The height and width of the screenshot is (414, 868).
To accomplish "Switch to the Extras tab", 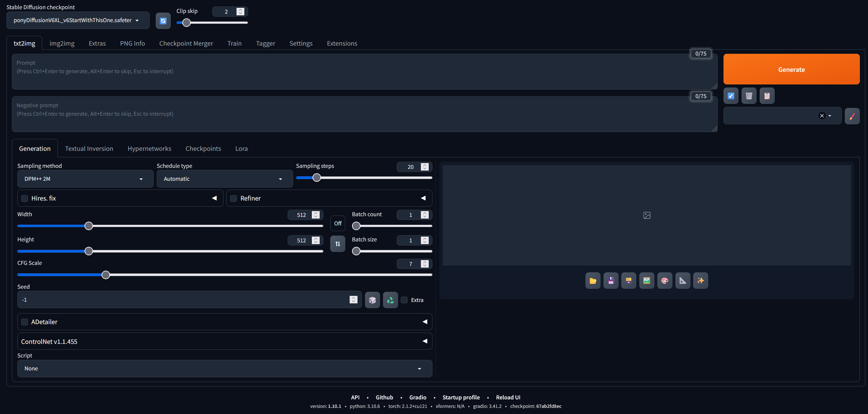I will (97, 43).
